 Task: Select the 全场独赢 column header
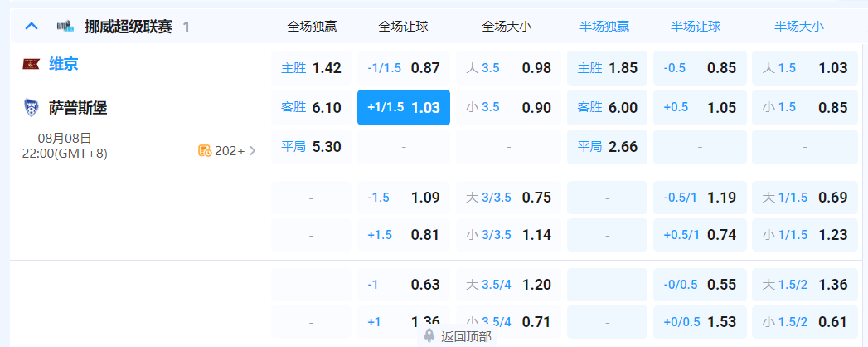pos(312,26)
